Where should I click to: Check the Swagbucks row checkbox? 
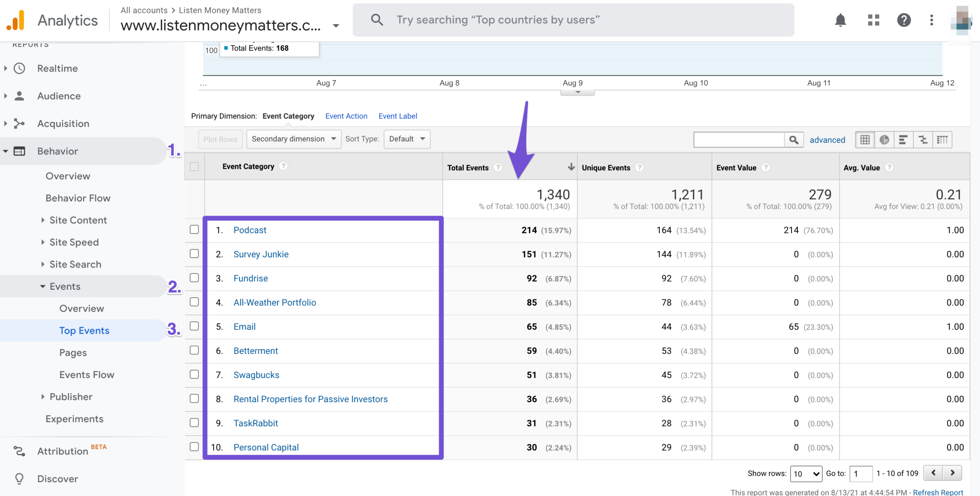tap(194, 374)
